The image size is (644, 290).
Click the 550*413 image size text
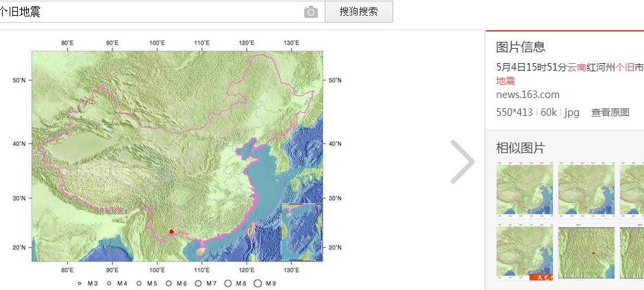coord(515,112)
